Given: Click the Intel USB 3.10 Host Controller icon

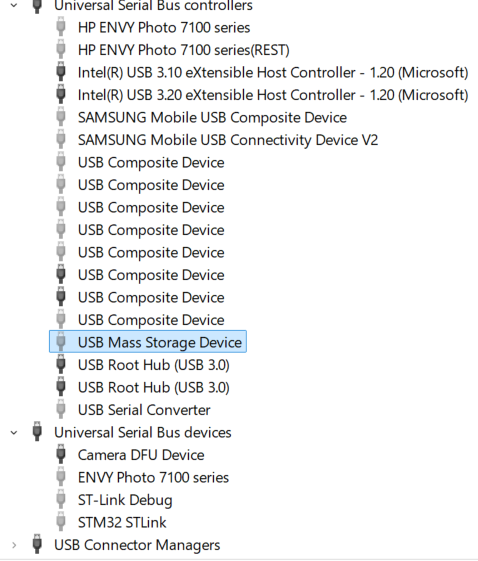Looking at the screenshot, I should point(61,72).
